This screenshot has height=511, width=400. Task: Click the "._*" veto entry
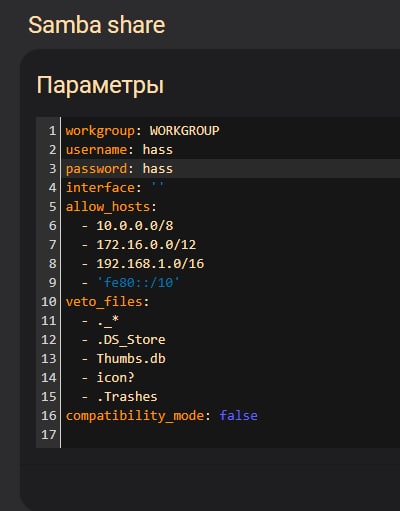point(108,321)
